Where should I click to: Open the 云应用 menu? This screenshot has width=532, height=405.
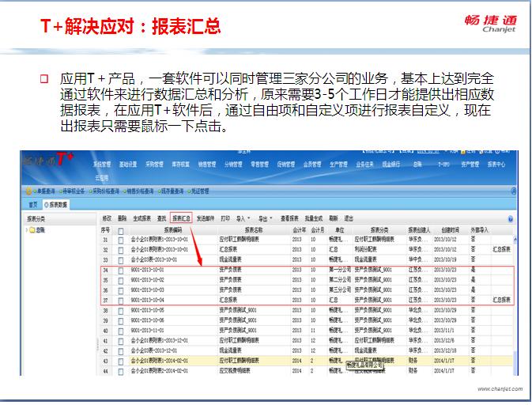click(x=101, y=177)
